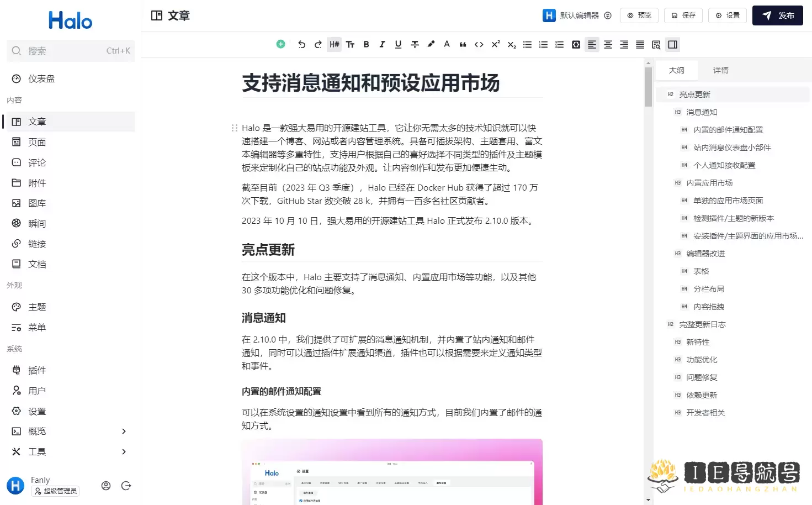Toggle the right sidebar panel
Image resolution: width=812 pixels, height=505 pixels.
coord(672,45)
